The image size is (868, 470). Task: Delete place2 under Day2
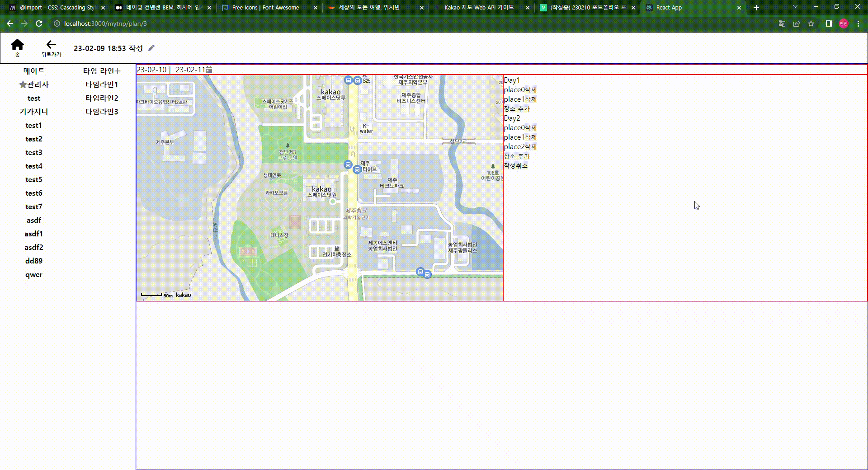531,147
